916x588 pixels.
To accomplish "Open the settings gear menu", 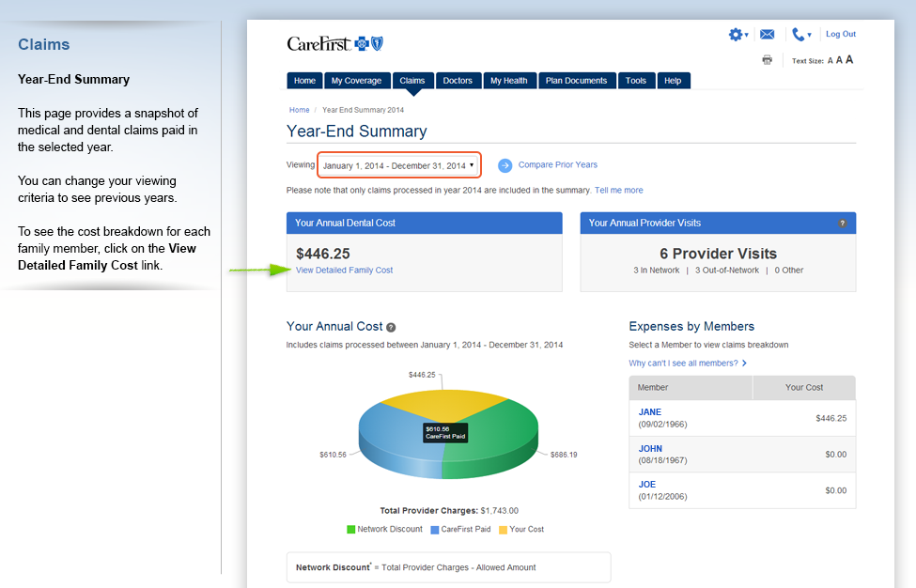I will click(737, 35).
